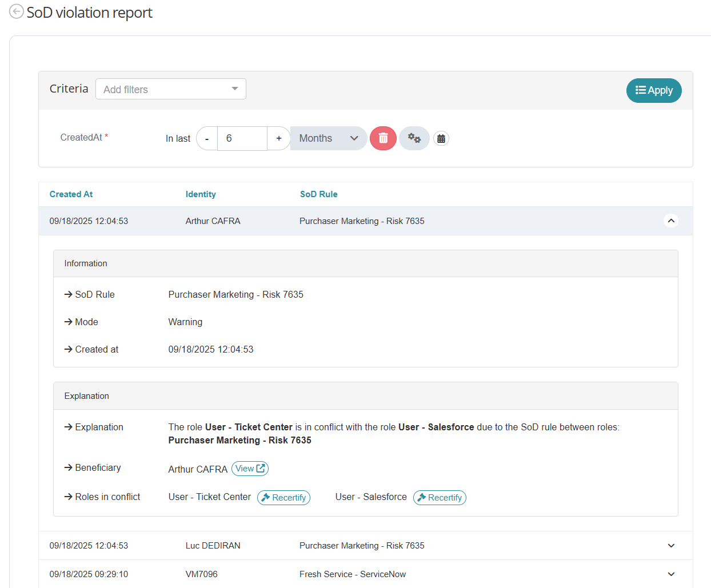View beneficiary Arthur CAFRA details
This screenshot has width=711, height=588.
click(x=250, y=469)
